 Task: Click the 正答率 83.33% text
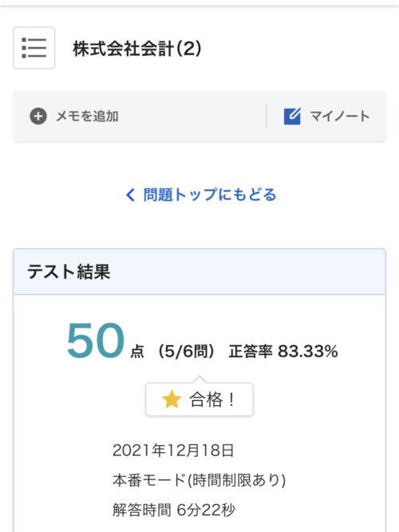pos(283,351)
